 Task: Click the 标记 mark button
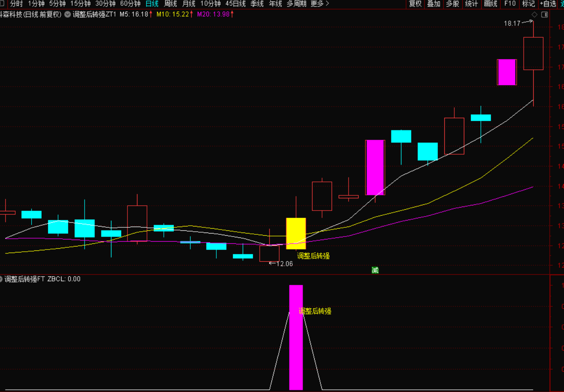[x=528, y=4]
